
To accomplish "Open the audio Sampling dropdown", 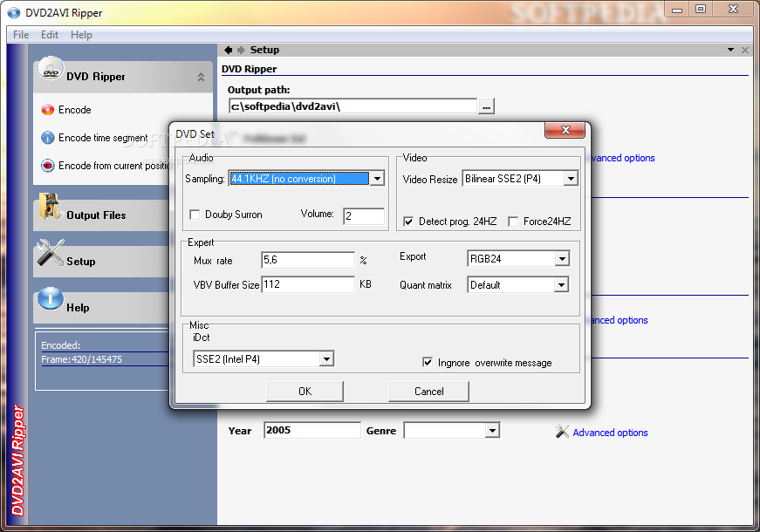I will (x=377, y=179).
